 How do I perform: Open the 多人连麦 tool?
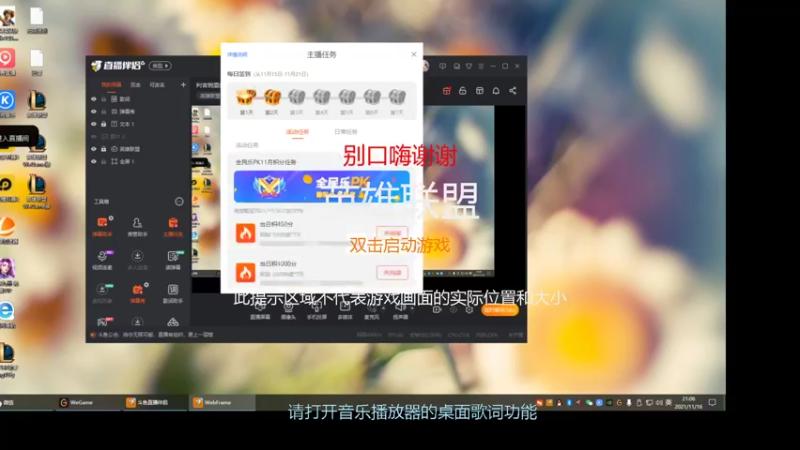tap(137, 260)
